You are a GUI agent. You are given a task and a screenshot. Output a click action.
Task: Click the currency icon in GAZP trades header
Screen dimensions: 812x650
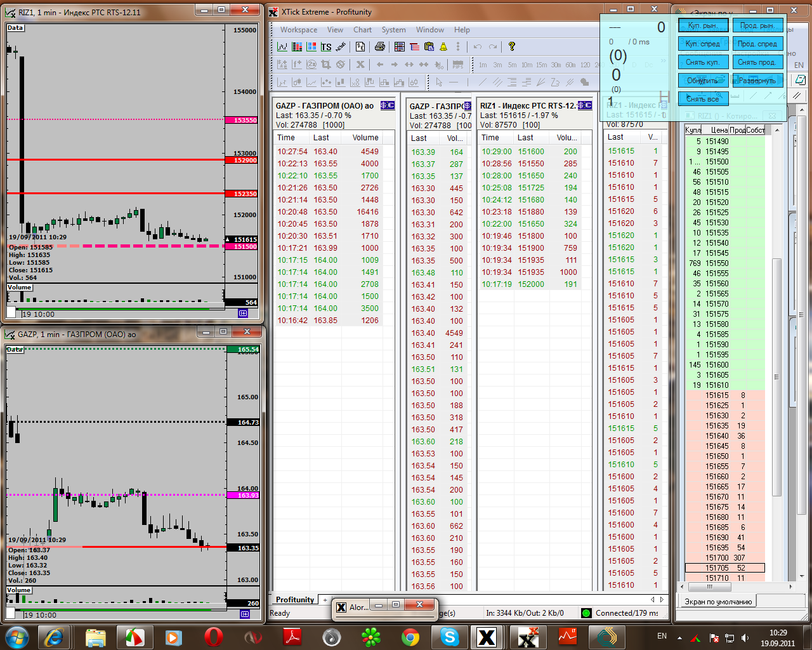[x=388, y=105]
